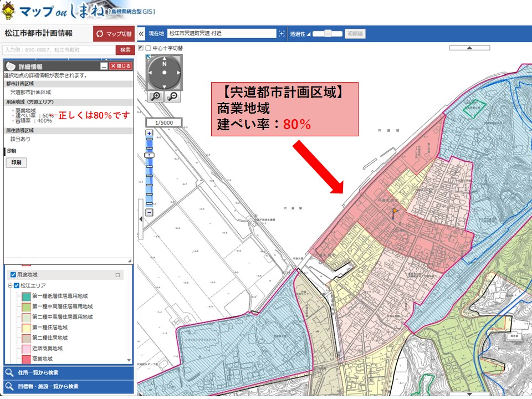
Task: Click the マップ切替 map switch button
Action: tap(114, 34)
